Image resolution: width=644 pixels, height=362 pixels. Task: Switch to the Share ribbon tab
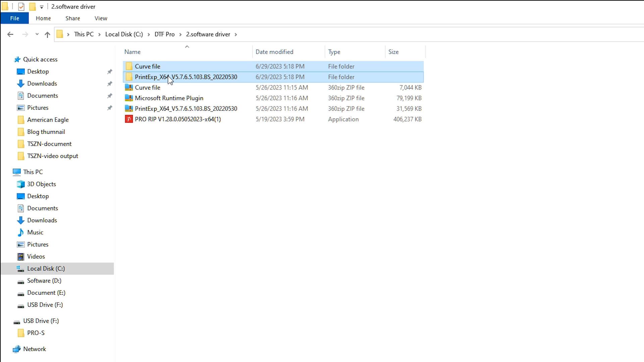73,18
